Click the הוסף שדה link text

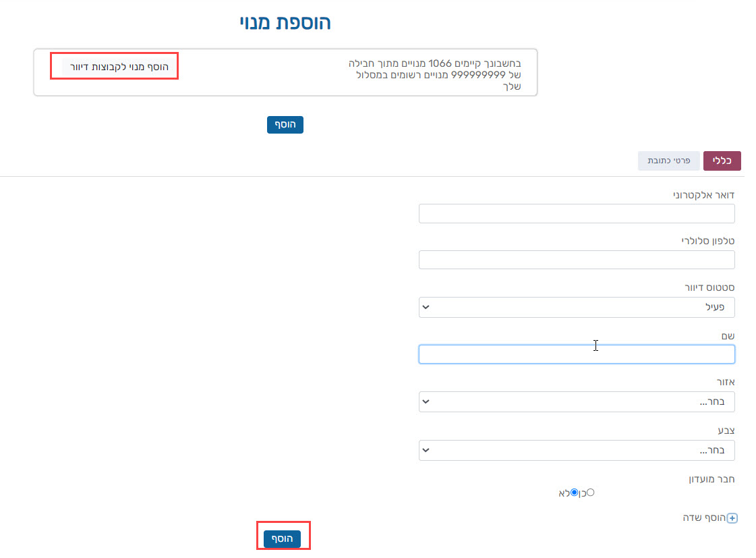click(705, 518)
